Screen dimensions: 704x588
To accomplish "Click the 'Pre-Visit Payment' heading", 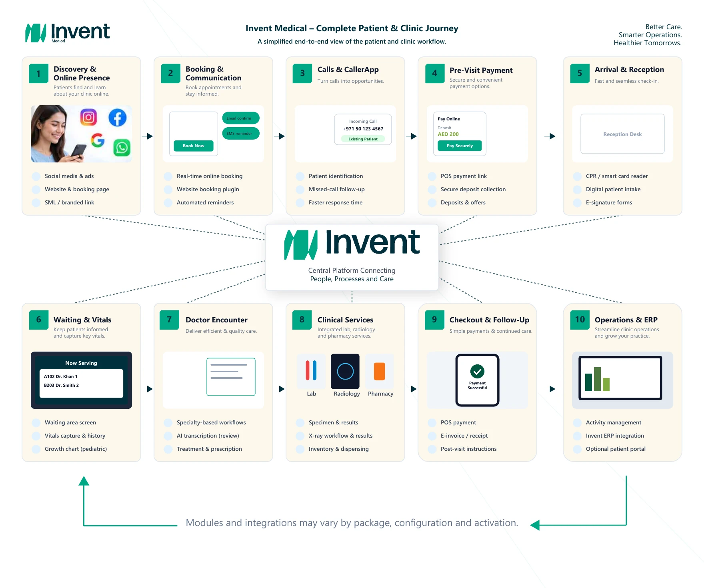I will click(481, 70).
